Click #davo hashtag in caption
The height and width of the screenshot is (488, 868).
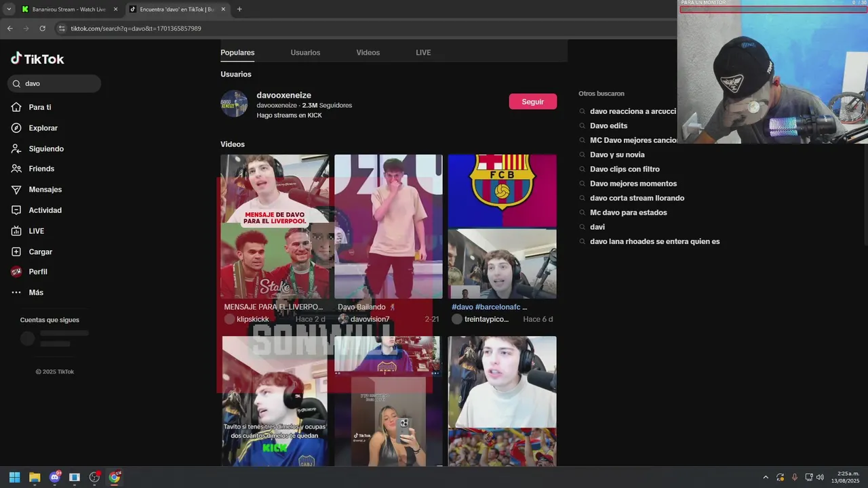tap(462, 307)
